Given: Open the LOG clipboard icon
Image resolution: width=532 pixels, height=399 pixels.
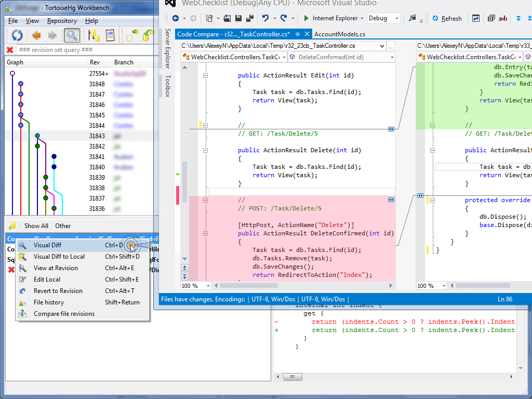Looking at the screenshot, I should pyautogui.click(x=110, y=35).
